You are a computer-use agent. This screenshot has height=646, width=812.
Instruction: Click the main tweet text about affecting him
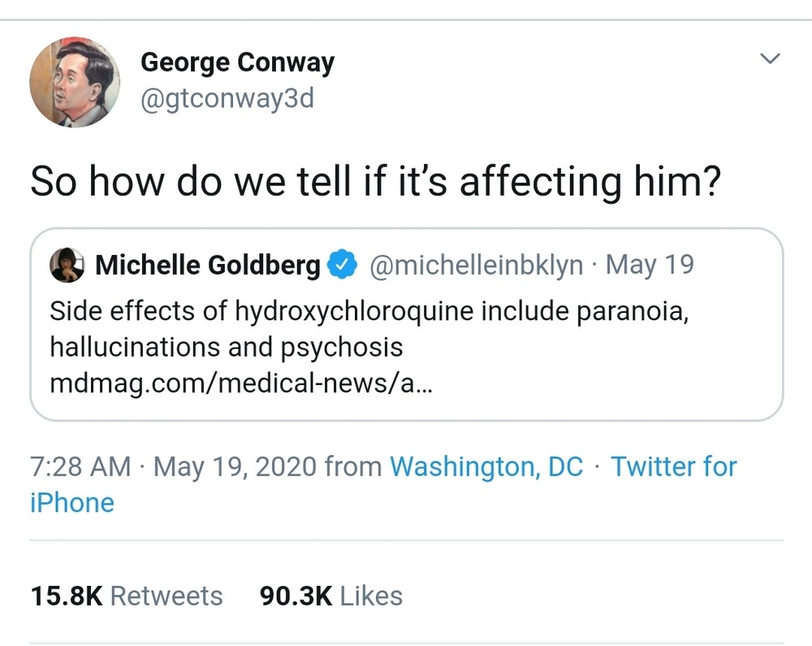[x=375, y=182]
